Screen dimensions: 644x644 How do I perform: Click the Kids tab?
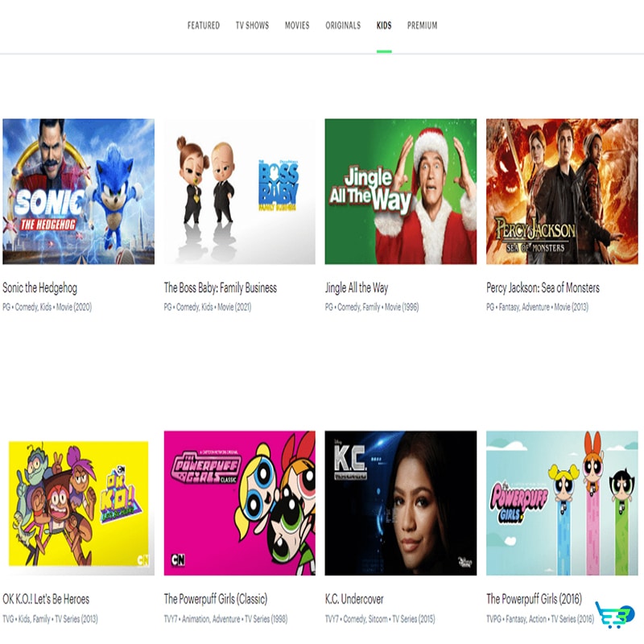384,26
